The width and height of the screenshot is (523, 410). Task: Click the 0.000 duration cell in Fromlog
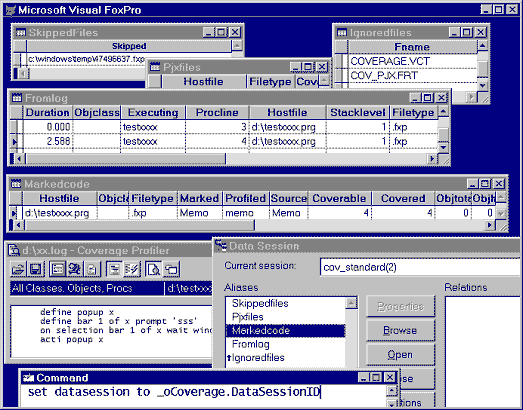point(48,127)
